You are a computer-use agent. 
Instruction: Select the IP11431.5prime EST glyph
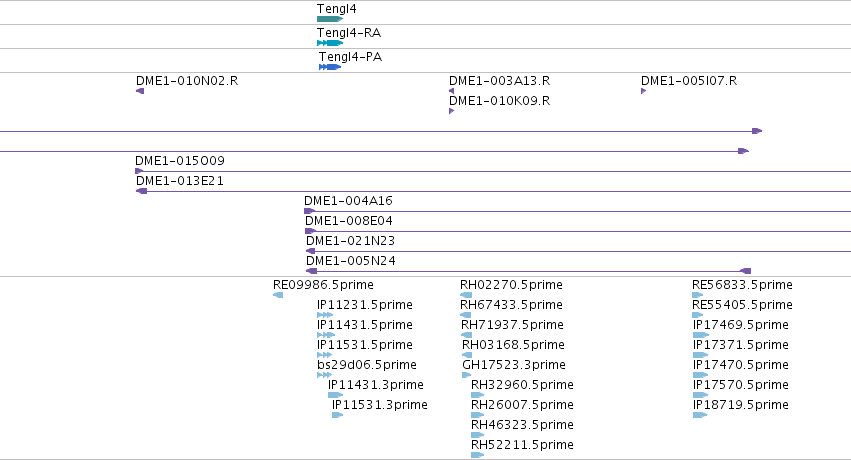(326, 335)
